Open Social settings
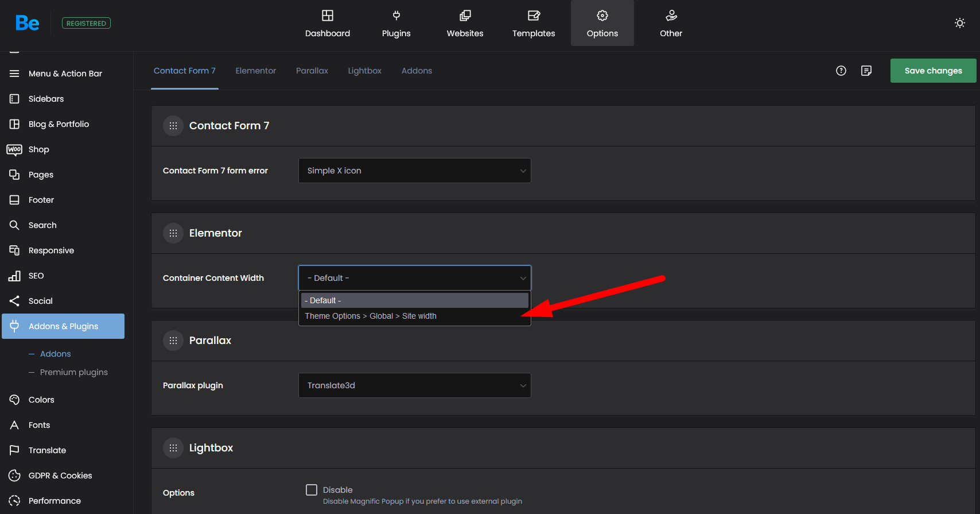 (63, 301)
